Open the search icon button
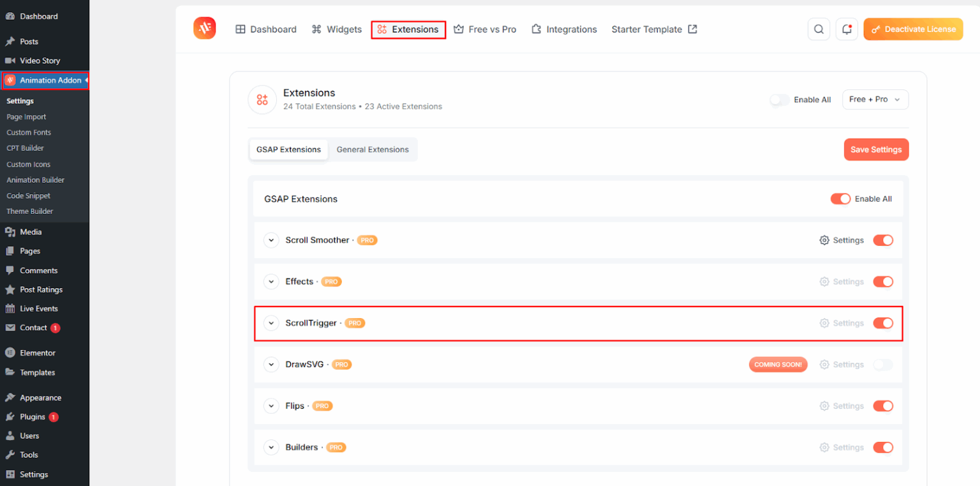The image size is (980, 486). (x=819, y=29)
